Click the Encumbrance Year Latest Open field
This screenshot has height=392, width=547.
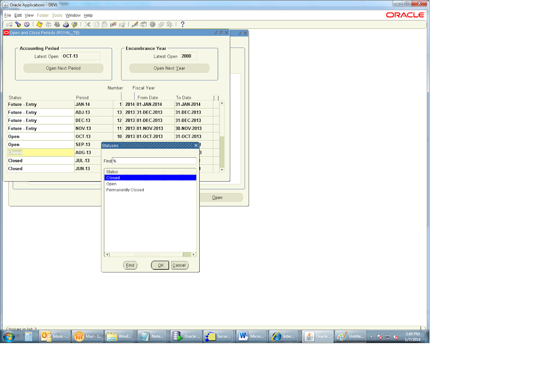(x=189, y=56)
